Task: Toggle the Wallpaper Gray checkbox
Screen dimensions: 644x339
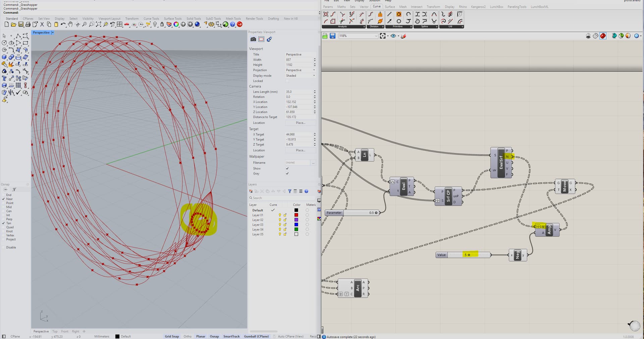Action: (287, 174)
